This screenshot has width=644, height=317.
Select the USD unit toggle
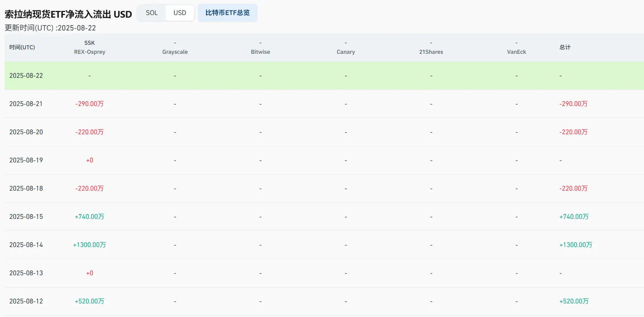(x=180, y=13)
